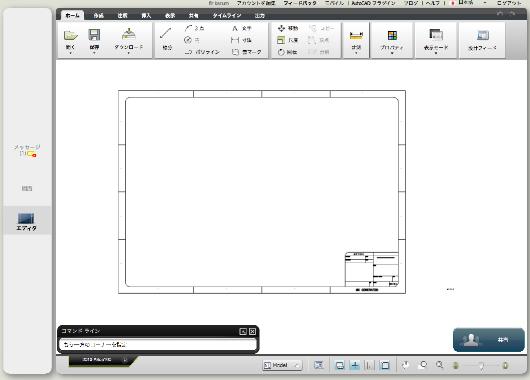
Task: Click the magnifier zoom icon in status bar
Action: (439, 365)
